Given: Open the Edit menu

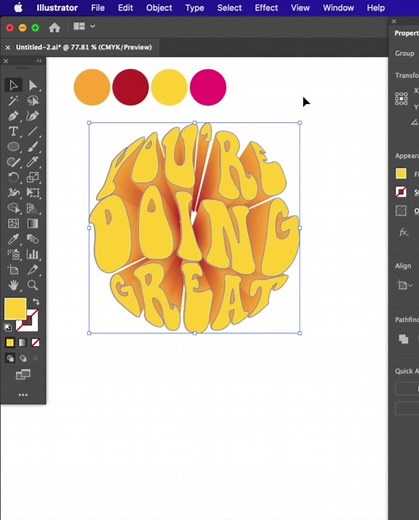Looking at the screenshot, I should click(125, 8).
